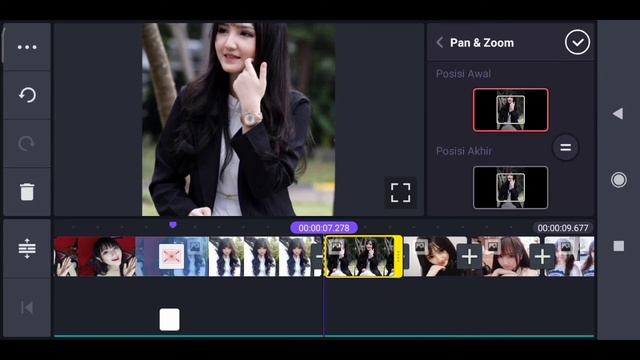The height and width of the screenshot is (360, 640).
Task: Open the timeline expand/collapse tracks control
Action: pos(27,248)
